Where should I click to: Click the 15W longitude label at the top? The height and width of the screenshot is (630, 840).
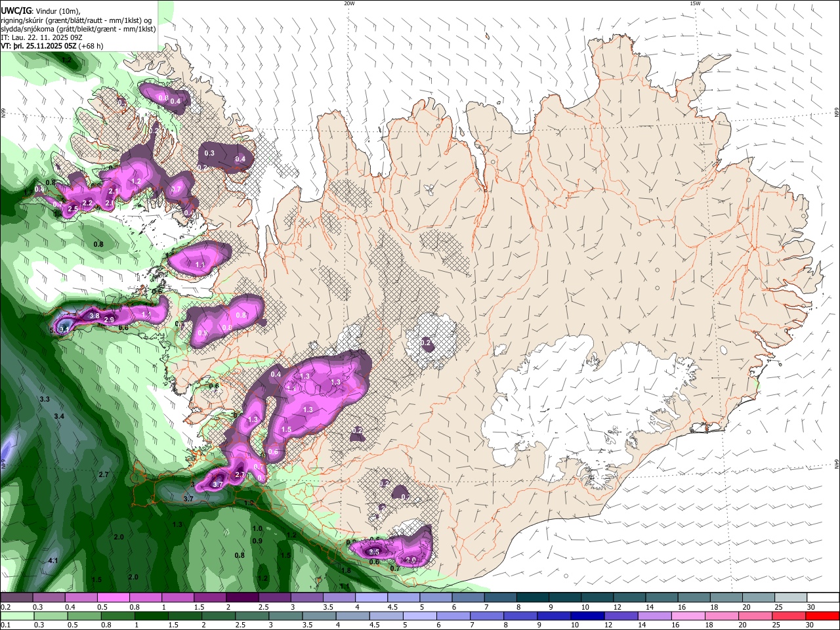[x=694, y=3]
